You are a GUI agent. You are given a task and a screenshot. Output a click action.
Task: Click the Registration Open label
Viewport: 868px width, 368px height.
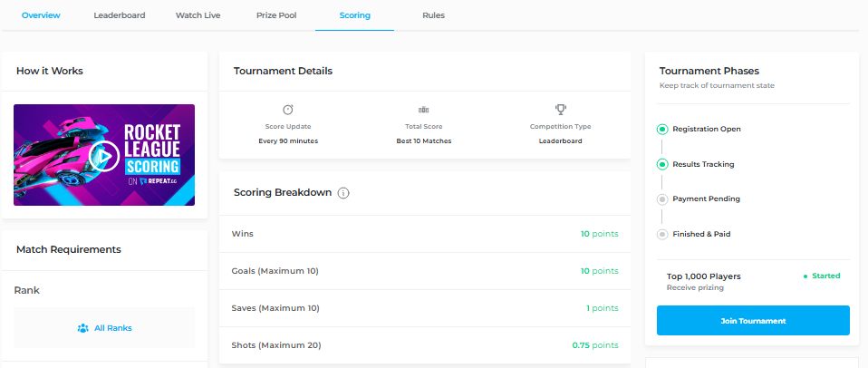point(707,130)
